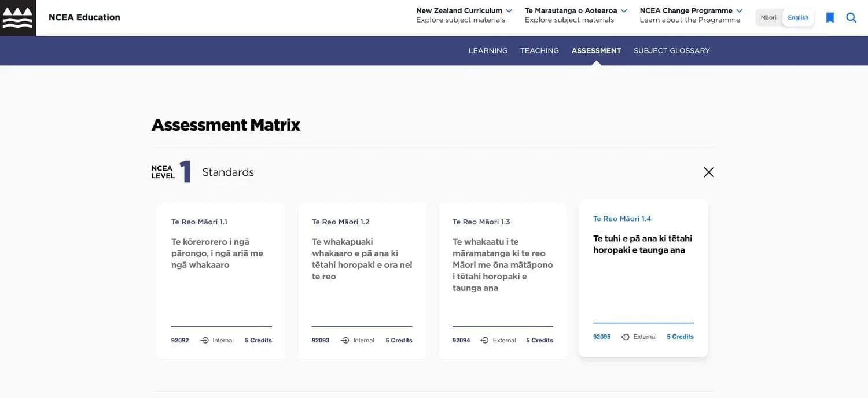Go to the Learning tab
The image size is (868, 398).
488,51
